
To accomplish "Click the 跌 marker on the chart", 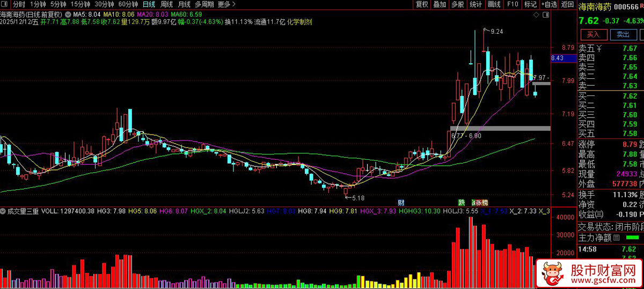I will click(461, 203).
